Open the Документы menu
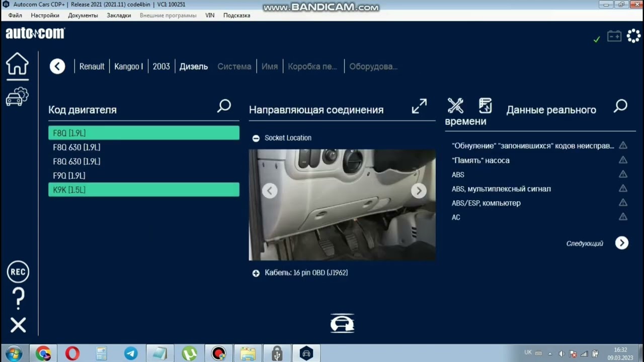This screenshot has width=644, height=362. click(83, 16)
